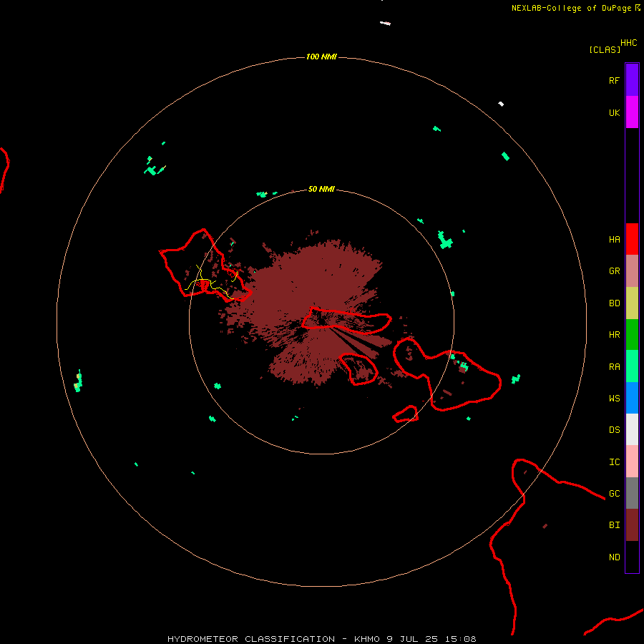Click the "WS" legend label

pyautogui.click(x=614, y=399)
